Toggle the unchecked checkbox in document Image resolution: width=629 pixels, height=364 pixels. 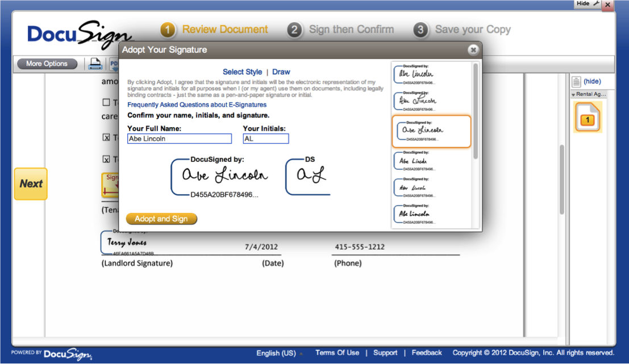[x=106, y=103]
